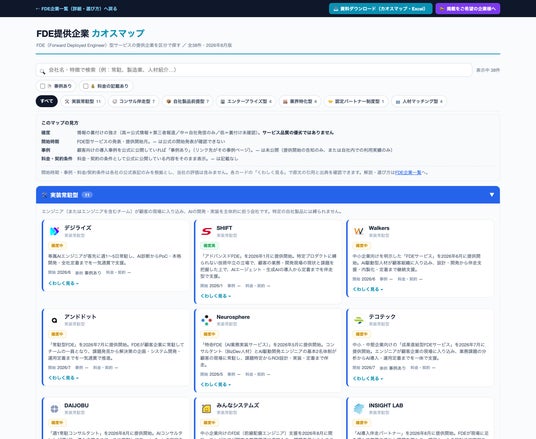Click the red SHIFT logo icon
Viewport: 536px width, 439px height.
[x=206, y=231]
